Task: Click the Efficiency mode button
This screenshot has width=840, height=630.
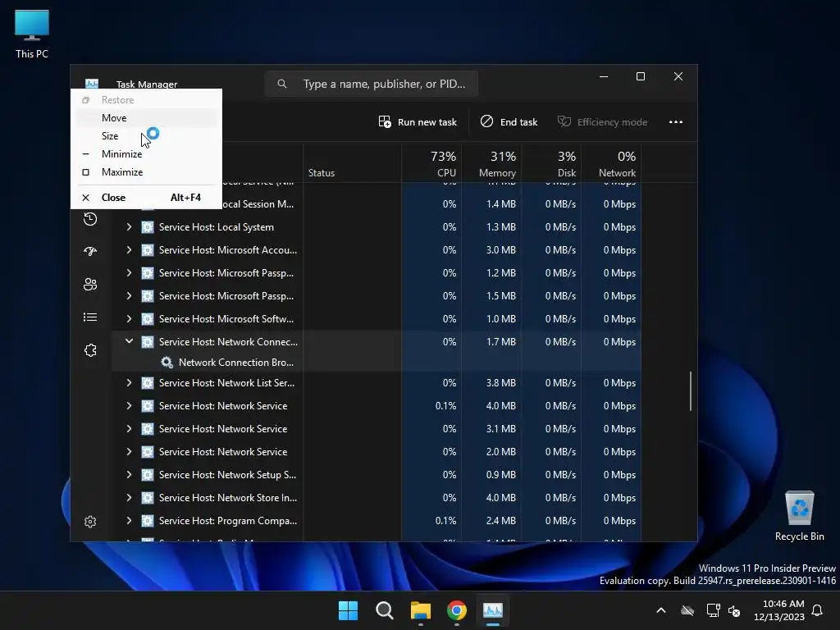Action: pyautogui.click(x=603, y=122)
